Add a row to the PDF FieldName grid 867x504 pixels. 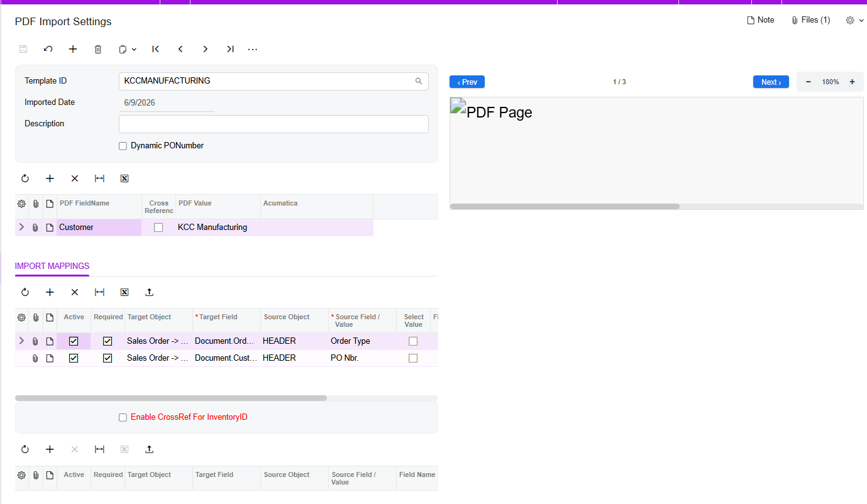pyautogui.click(x=50, y=178)
